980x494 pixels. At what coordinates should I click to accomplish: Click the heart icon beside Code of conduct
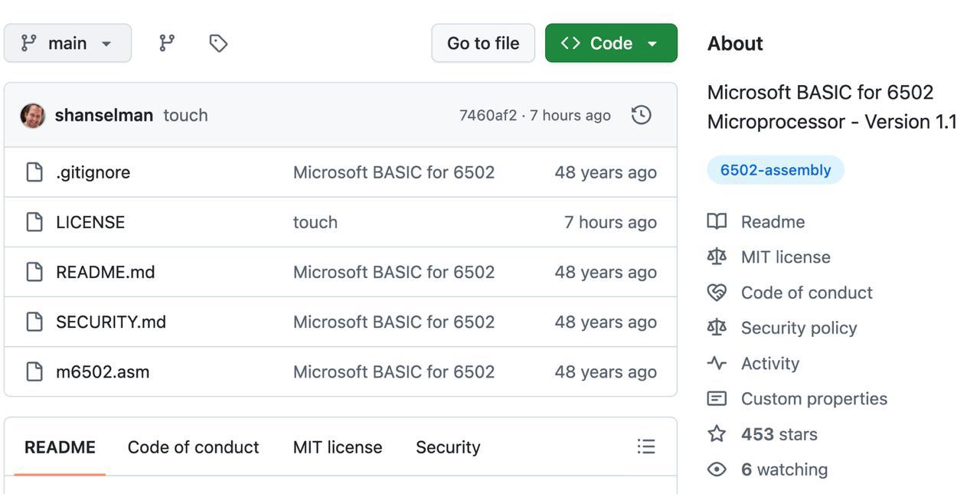717,293
